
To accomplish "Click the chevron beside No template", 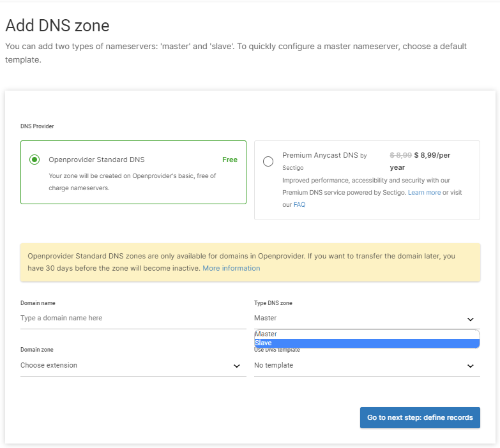I will [x=471, y=366].
